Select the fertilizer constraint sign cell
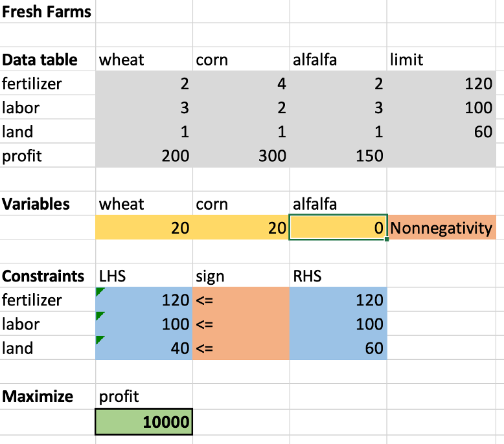The height and width of the screenshot is (444, 504). pos(240,300)
